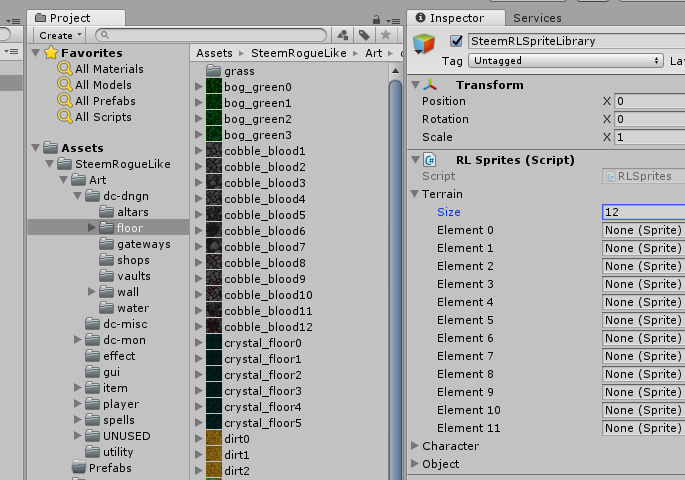Click the gateways folder icon
The height and width of the screenshot is (480, 685).
pos(107,244)
